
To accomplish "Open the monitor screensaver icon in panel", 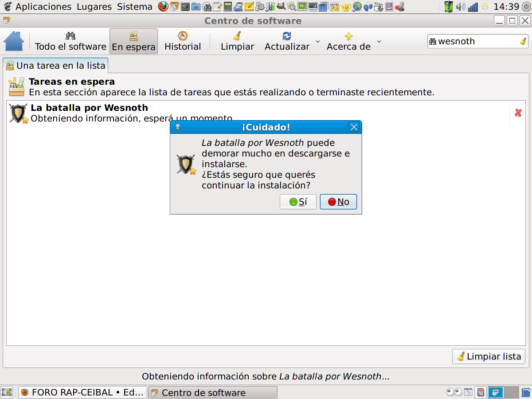I will (x=313, y=7).
